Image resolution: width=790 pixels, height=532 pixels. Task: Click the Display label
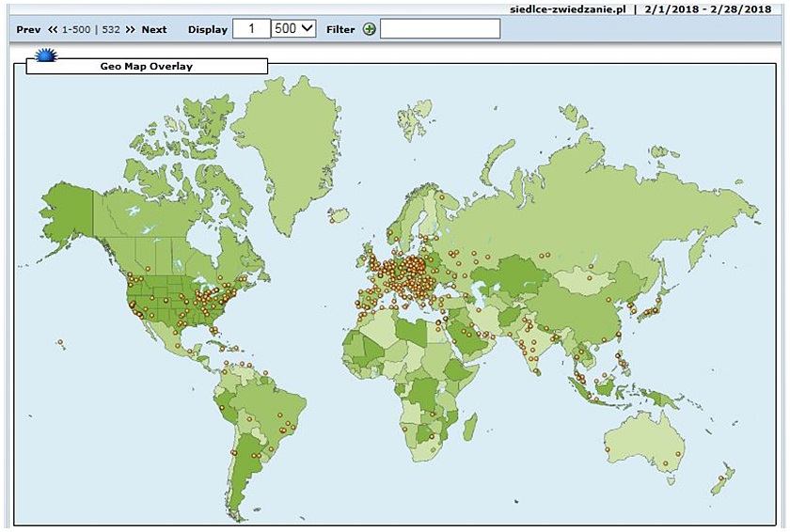(208, 30)
